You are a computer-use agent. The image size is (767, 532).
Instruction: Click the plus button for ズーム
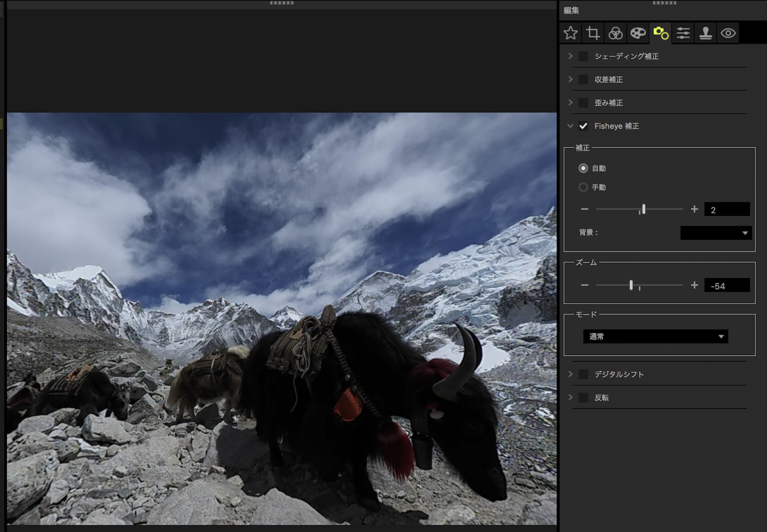(694, 285)
